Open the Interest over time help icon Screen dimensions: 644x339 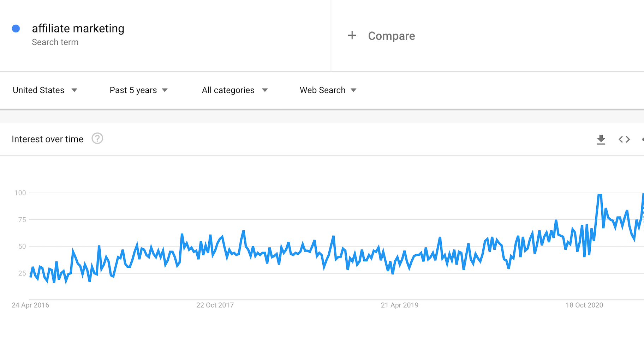97,139
